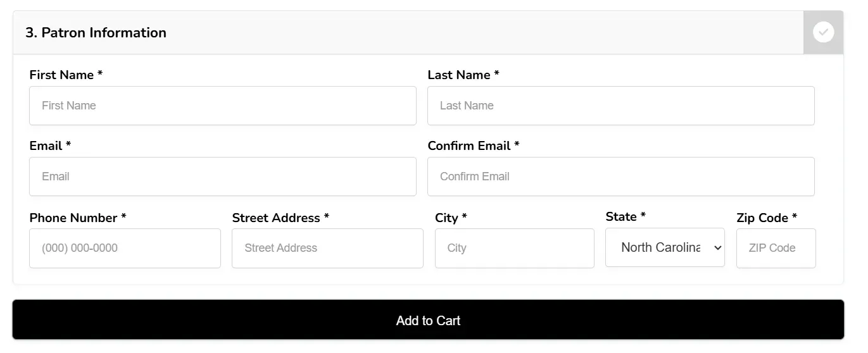Click into the Last Name text box
The image size is (868, 353).
coord(620,106)
